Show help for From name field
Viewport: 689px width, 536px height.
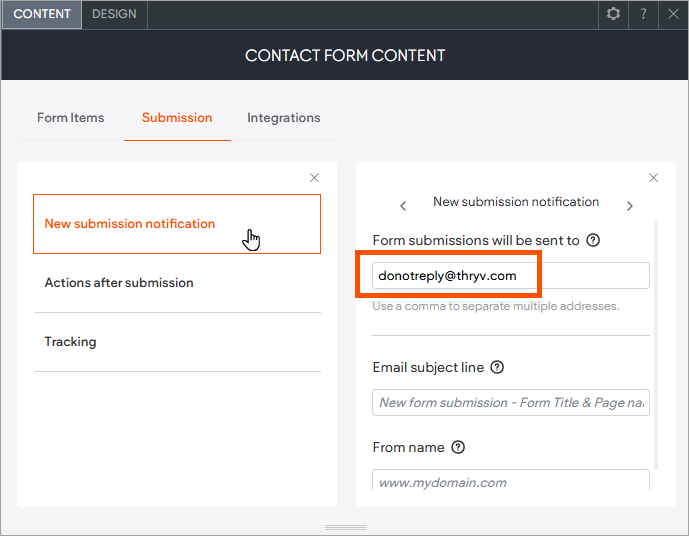coord(458,447)
